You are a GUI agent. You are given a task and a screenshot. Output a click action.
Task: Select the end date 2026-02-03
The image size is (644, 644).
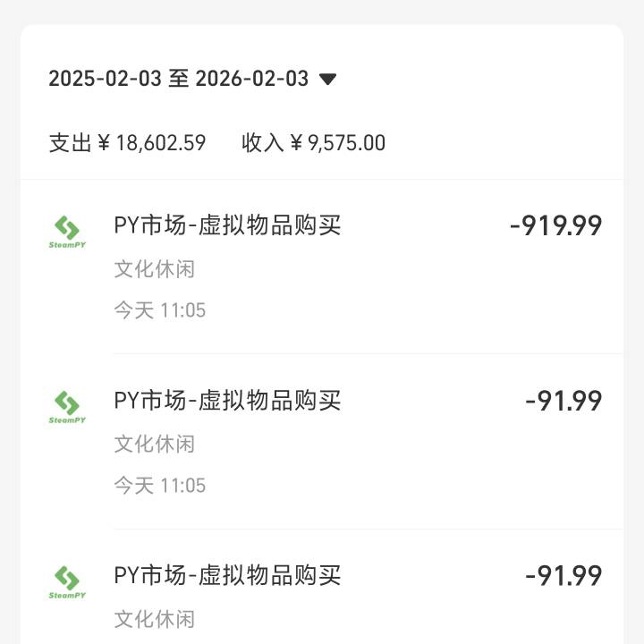coord(251,79)
